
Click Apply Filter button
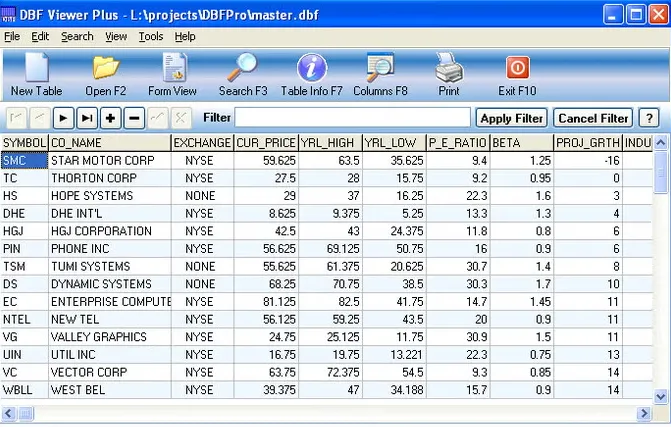511,118
